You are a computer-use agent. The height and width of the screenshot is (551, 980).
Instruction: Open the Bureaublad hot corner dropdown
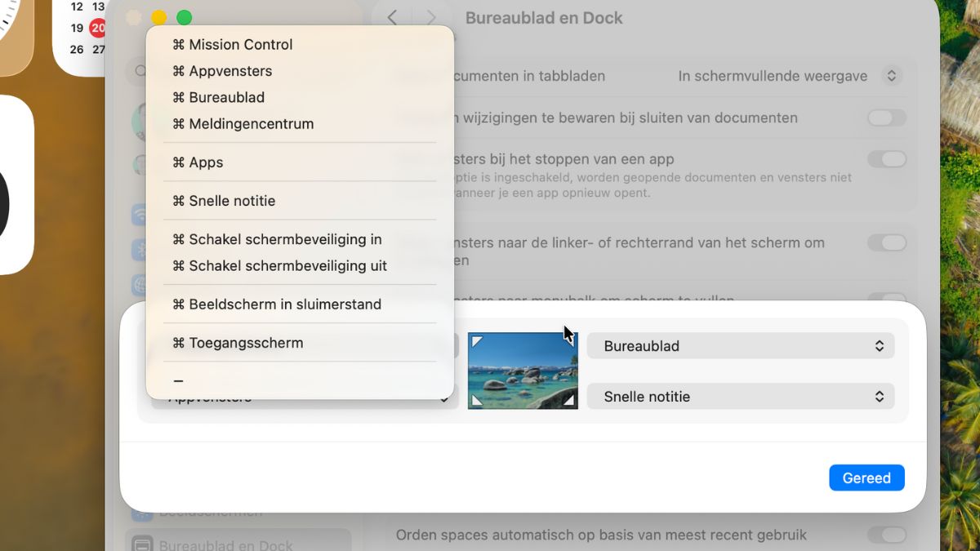point(740,345)
